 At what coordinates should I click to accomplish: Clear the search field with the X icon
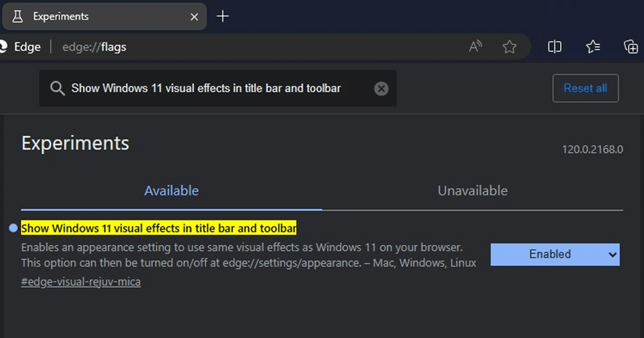pyautogui.click(x=381, y=88)
